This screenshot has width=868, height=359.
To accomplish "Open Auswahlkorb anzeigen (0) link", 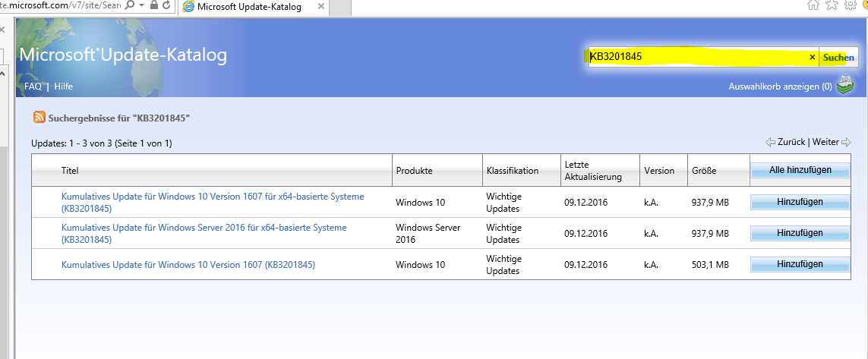I will [780, 87].
